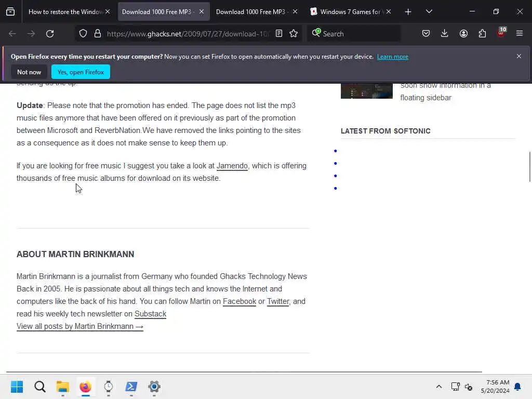The width and height of the screenshot is (532, 399).
Task: Click the search engine magnifier icon
Action: 316,33
